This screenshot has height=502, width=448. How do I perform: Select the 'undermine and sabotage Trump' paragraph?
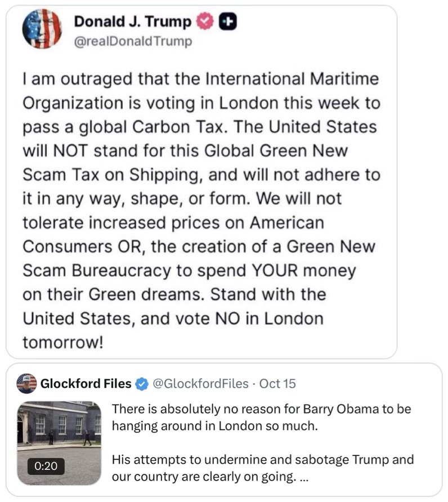(x=263, y=469)
